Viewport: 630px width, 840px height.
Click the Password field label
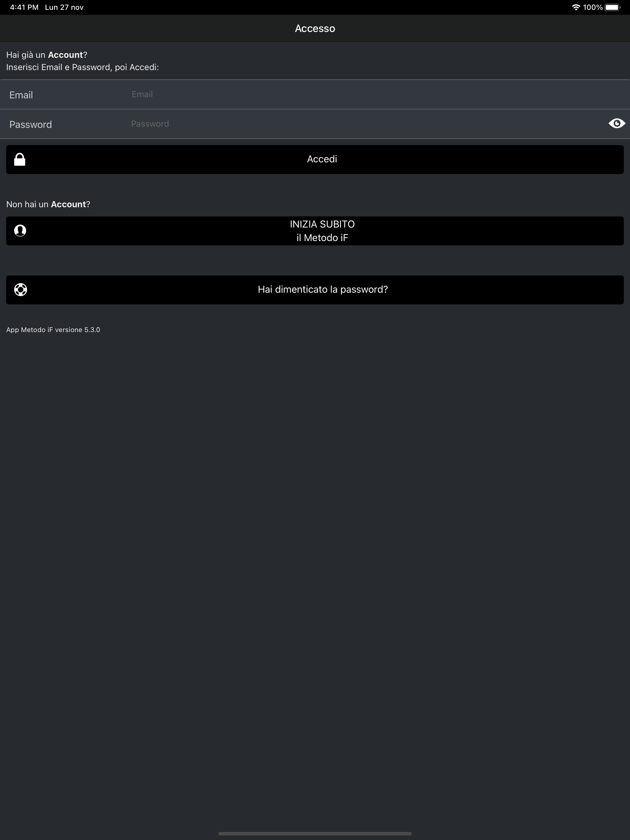click(x=30, y=125)
